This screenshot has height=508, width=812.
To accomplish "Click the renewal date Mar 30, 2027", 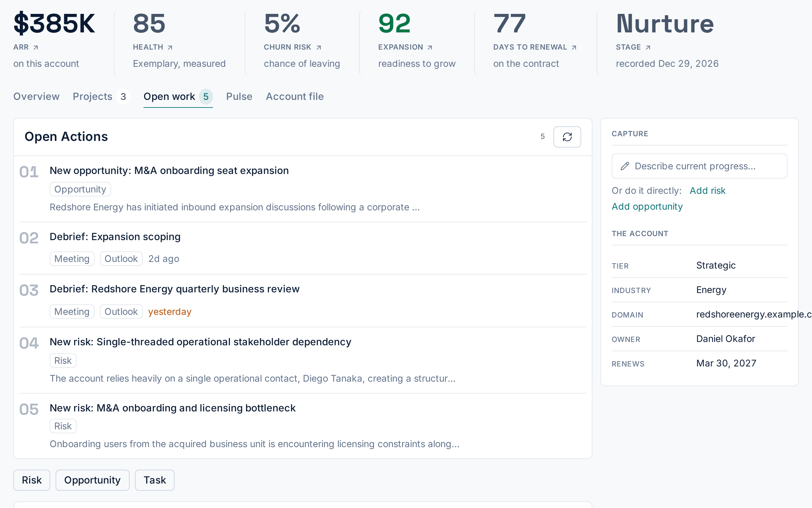I will pos(726,363).
